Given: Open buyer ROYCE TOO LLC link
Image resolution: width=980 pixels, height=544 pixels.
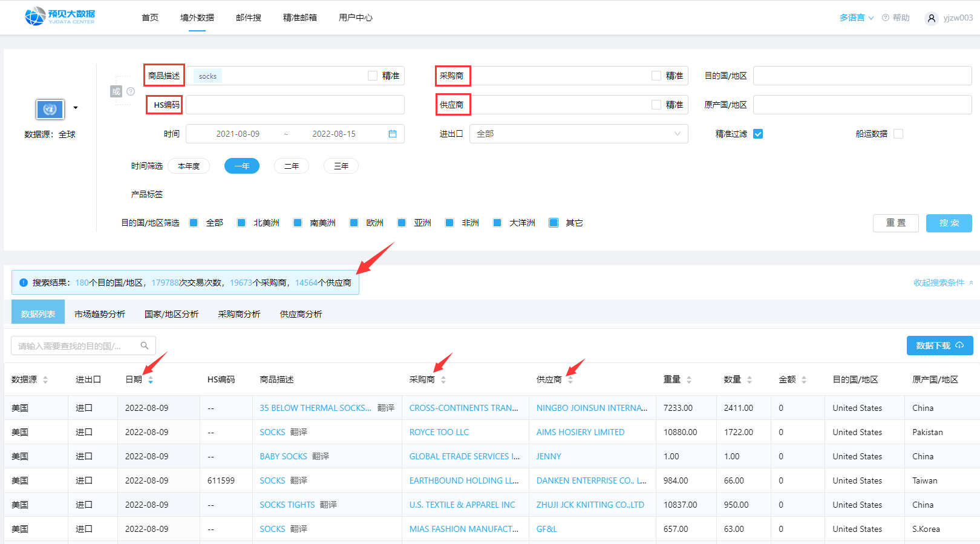Looking at the screenshot, I should 439,432.
